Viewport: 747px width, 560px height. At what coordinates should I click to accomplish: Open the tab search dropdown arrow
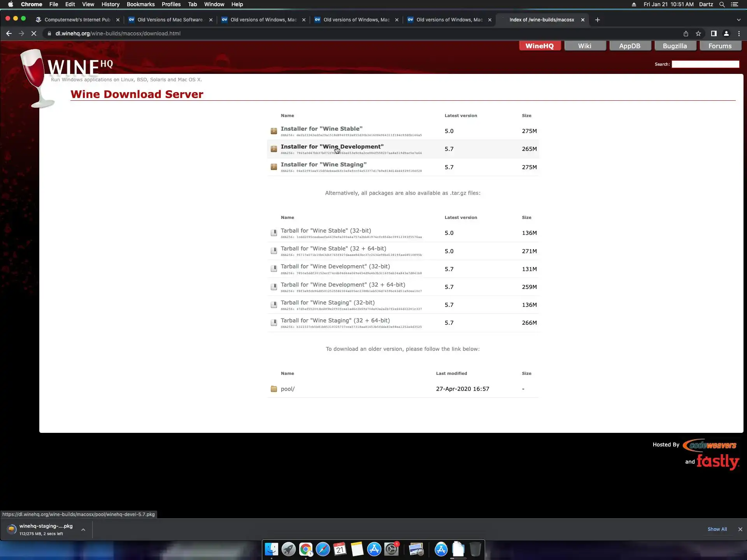738,20
